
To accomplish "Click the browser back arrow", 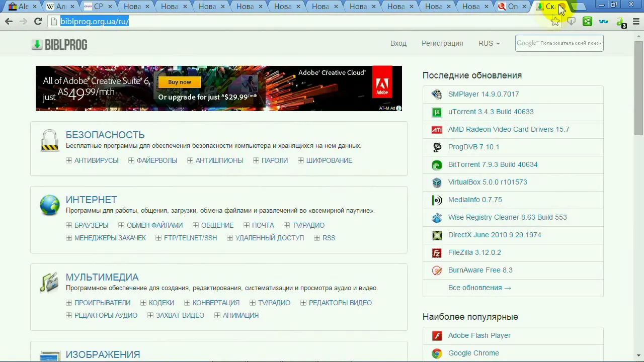I will 9,21.
